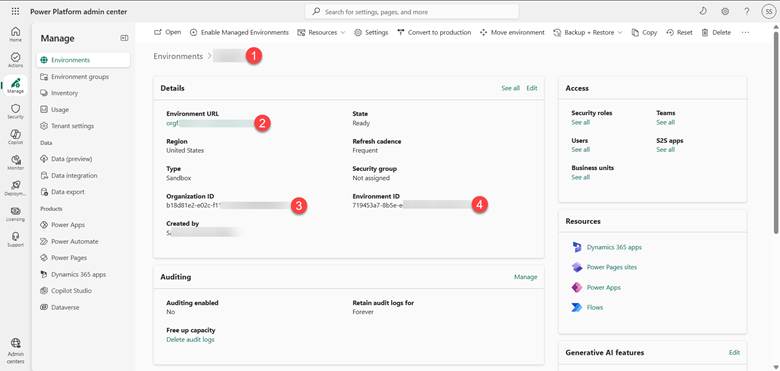The width and height of the screenshot is (780, 371).
Task: Click the Environments breadcrumb link
Action: (178, 56)
